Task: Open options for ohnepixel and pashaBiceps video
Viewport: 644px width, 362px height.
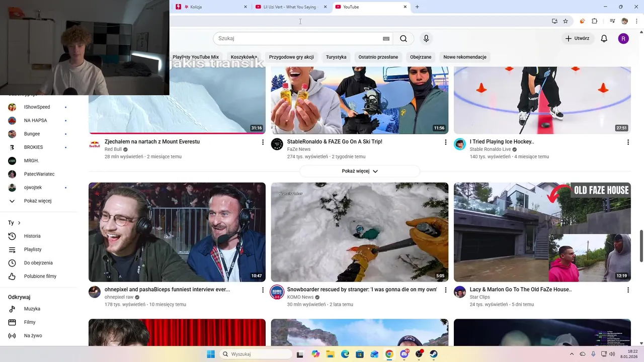Action: tap(263, 290)
